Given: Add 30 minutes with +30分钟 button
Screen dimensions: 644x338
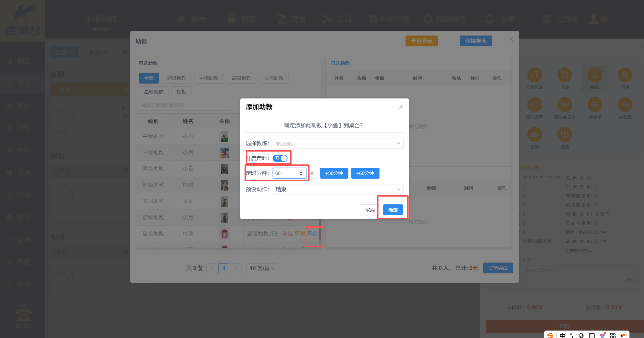Looking at the screenshot, I should tap(334, 173).
